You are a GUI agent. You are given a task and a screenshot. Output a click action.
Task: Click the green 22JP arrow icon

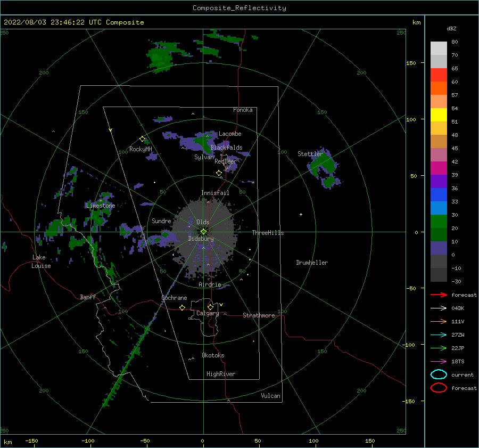coord(439,348)
